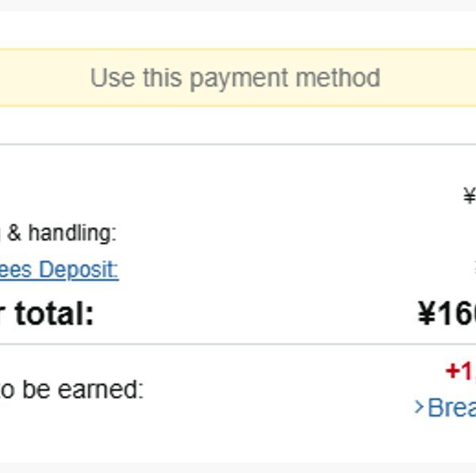
Task: Click the gray strip at the page top
Action: (238, 5)
